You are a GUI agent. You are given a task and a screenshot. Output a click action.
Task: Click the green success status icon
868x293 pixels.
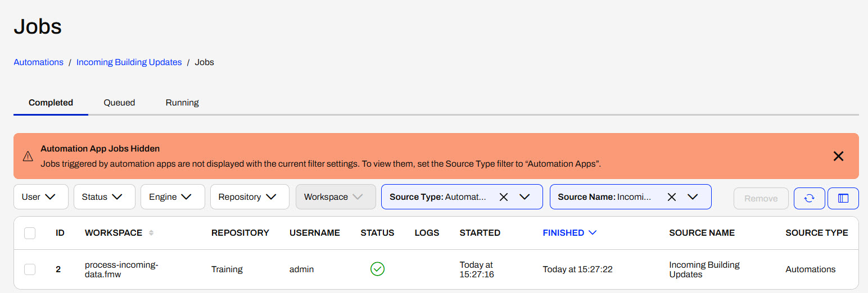[x=377, y=269]
